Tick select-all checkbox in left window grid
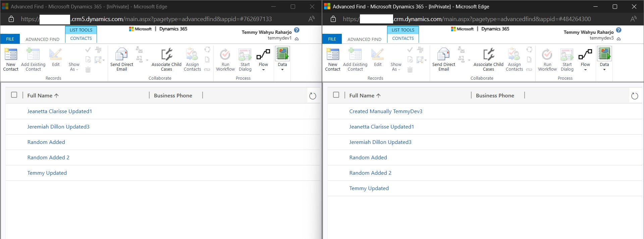Image resolution: width=644 pixels, height=239 pixels. point(14,95)
